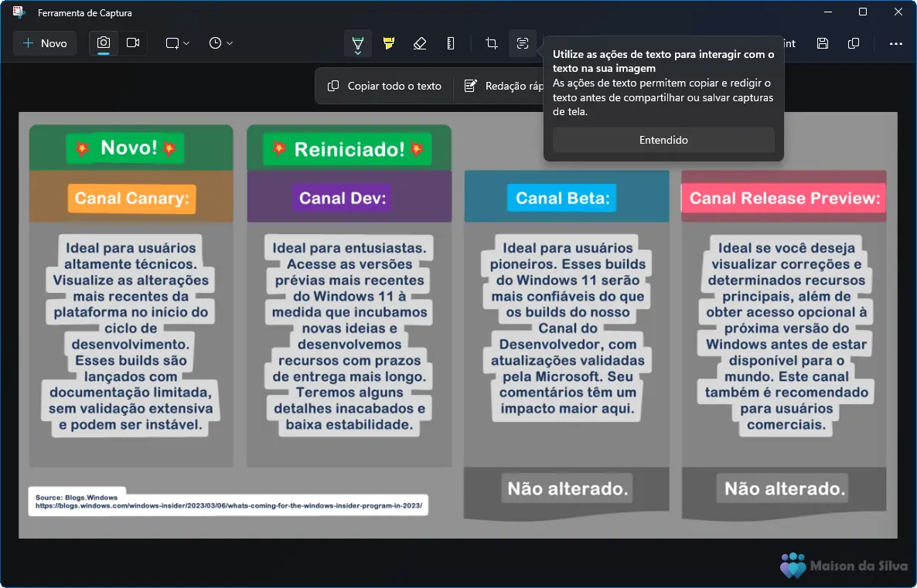Toggle the ruler tool

[451, 43]
